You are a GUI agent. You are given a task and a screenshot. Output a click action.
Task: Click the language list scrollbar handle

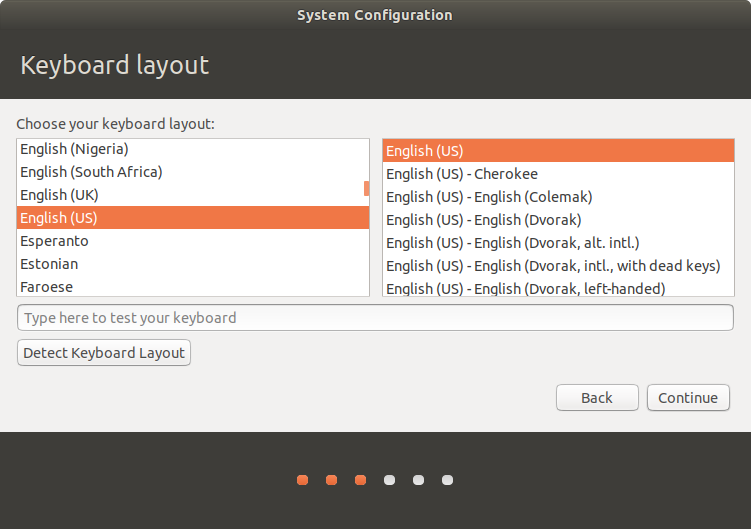coord(366,188)
